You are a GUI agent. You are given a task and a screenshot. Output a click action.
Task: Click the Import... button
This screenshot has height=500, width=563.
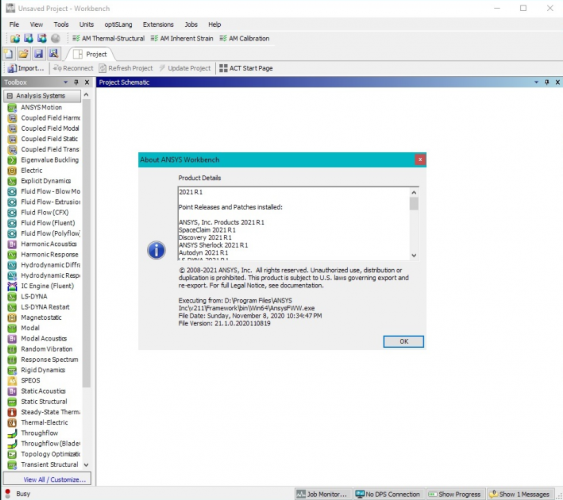pyautogui.click(x=25, y=68)
